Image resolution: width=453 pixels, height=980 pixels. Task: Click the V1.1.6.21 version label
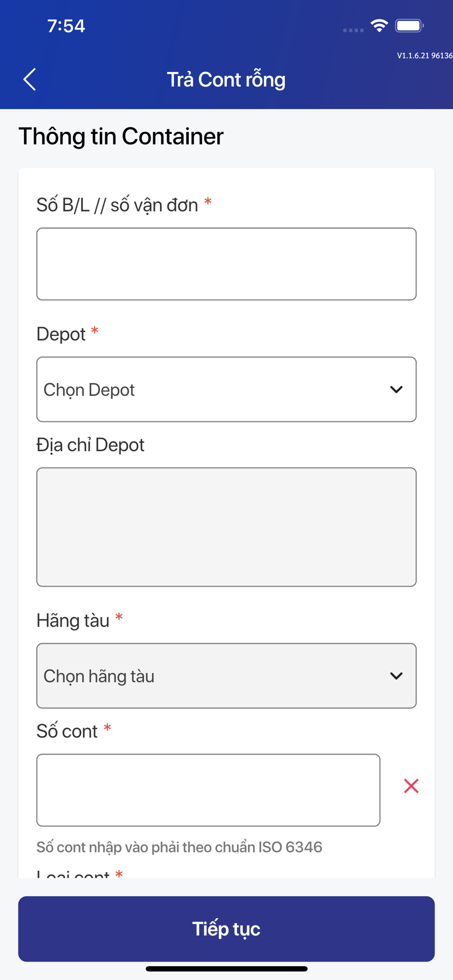tap(424, 56)
